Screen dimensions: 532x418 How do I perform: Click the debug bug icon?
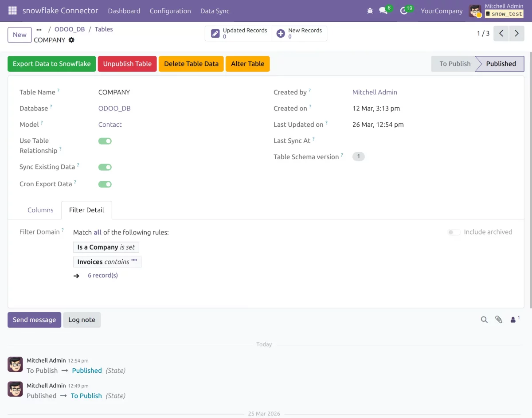(370, 11)
